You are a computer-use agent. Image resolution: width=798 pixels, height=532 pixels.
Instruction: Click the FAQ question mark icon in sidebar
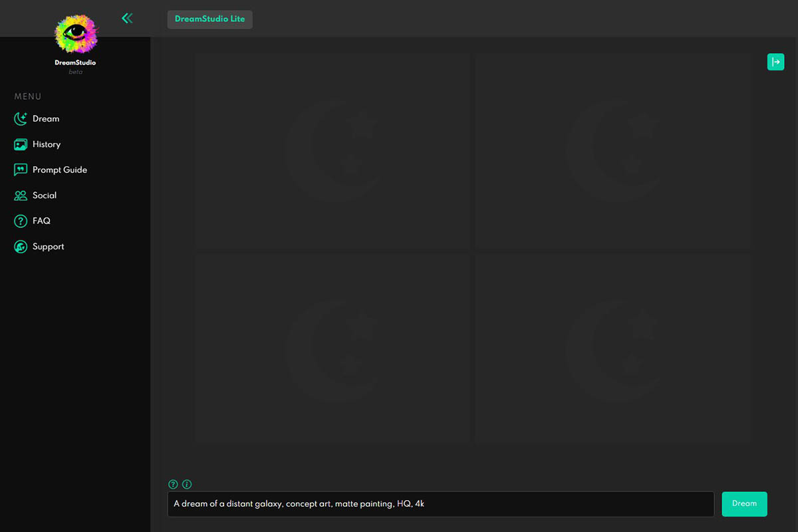21,221
